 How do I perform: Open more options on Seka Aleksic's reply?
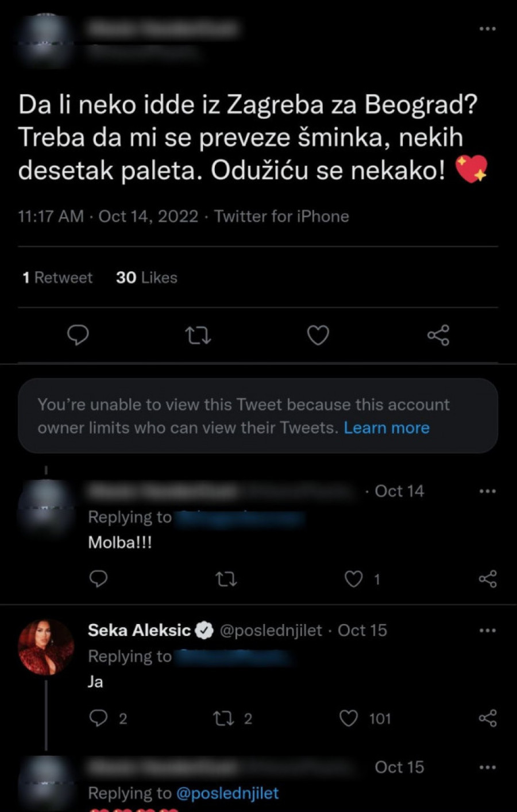click(487, 630)
